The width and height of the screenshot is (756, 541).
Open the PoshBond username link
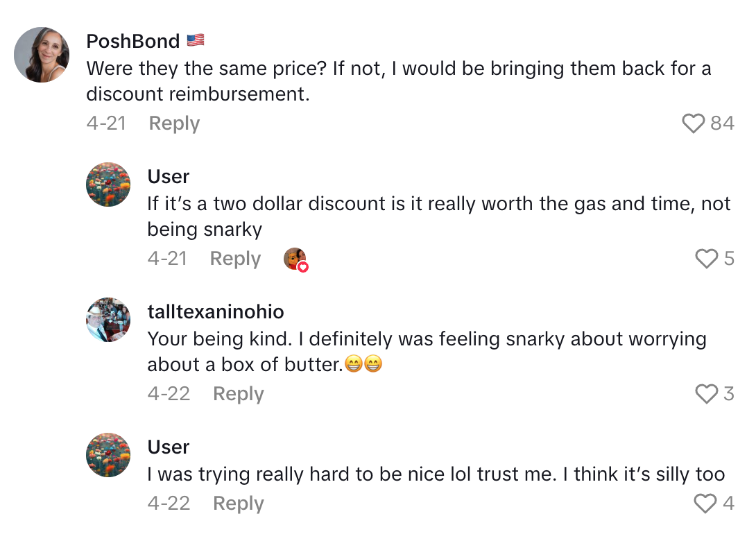[132, 41]
